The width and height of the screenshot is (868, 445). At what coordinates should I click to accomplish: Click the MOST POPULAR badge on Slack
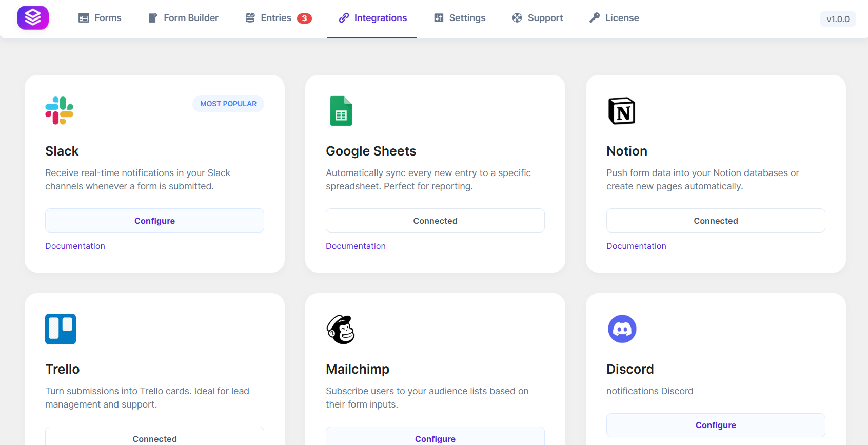[x=228, y=104]
